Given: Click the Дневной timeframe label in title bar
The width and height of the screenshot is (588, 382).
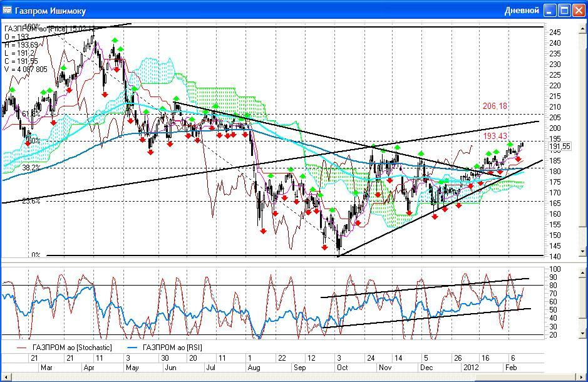Looking at the screenshot, I should (522, 11).
